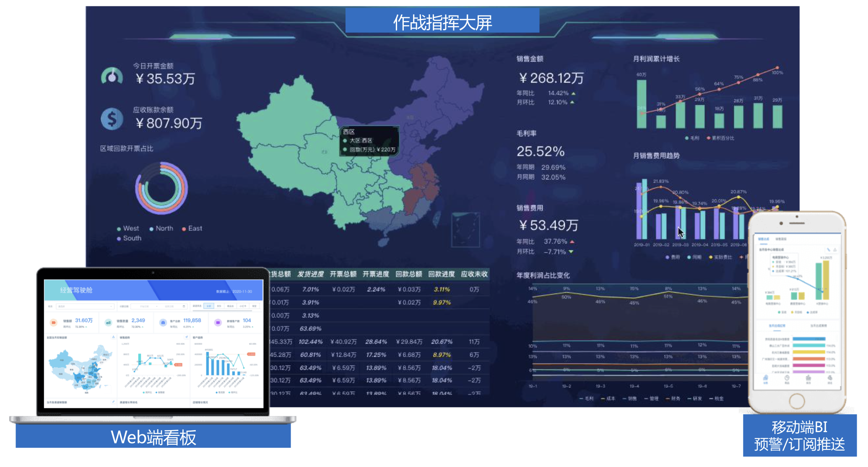Toggle the 费用 legend under 月销售费用趋势
Image resolution: width=868 pixels, height=467 pixels.
tap(673, 257)
